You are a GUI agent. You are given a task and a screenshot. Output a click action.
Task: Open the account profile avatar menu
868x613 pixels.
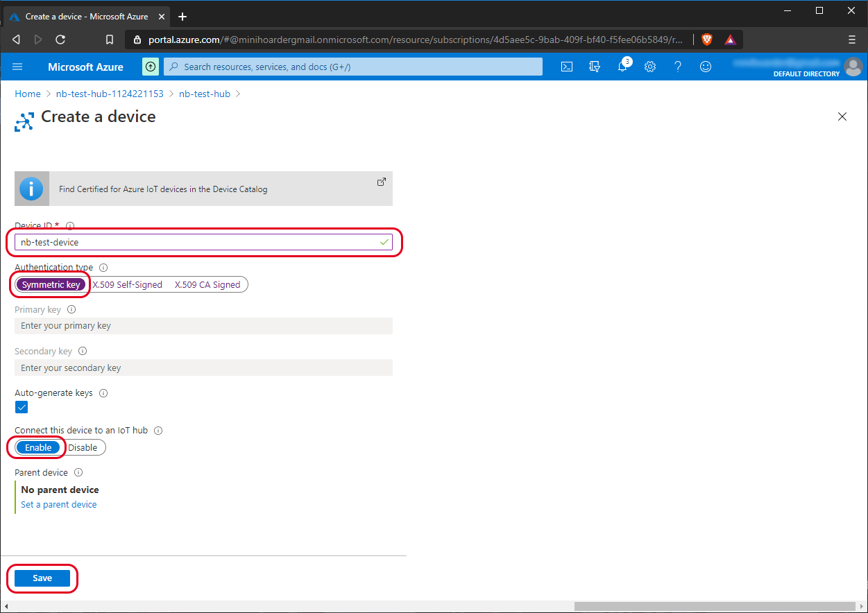click(853, 67)
